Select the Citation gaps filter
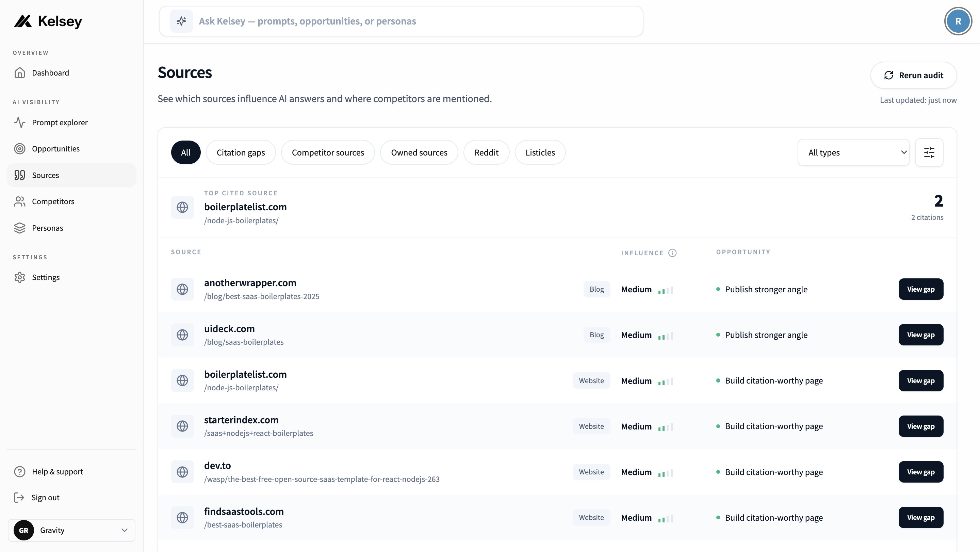Viewport: 980px width, 552px height. [241, 152]
